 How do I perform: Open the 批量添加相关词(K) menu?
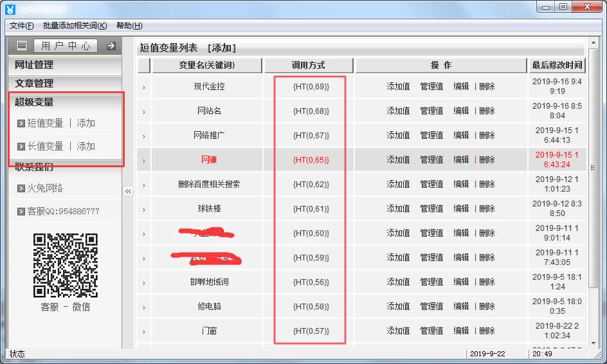coord(75,26)
